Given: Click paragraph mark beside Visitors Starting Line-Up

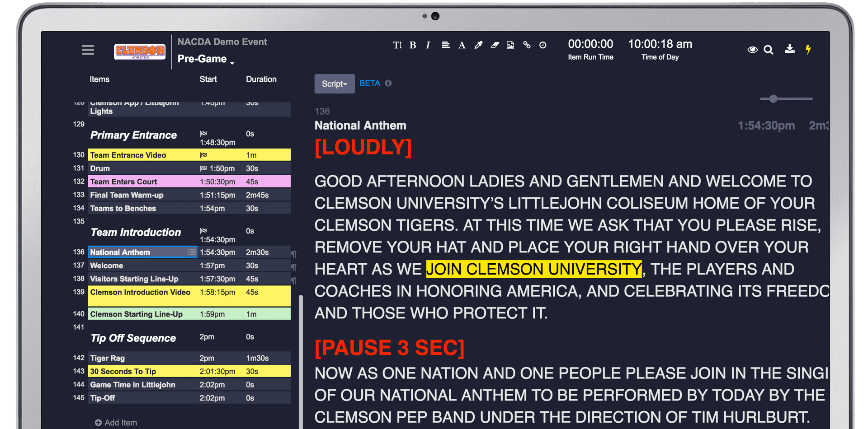Looking at the screenshot, I should pyautogui.click(x=294, y=280).
